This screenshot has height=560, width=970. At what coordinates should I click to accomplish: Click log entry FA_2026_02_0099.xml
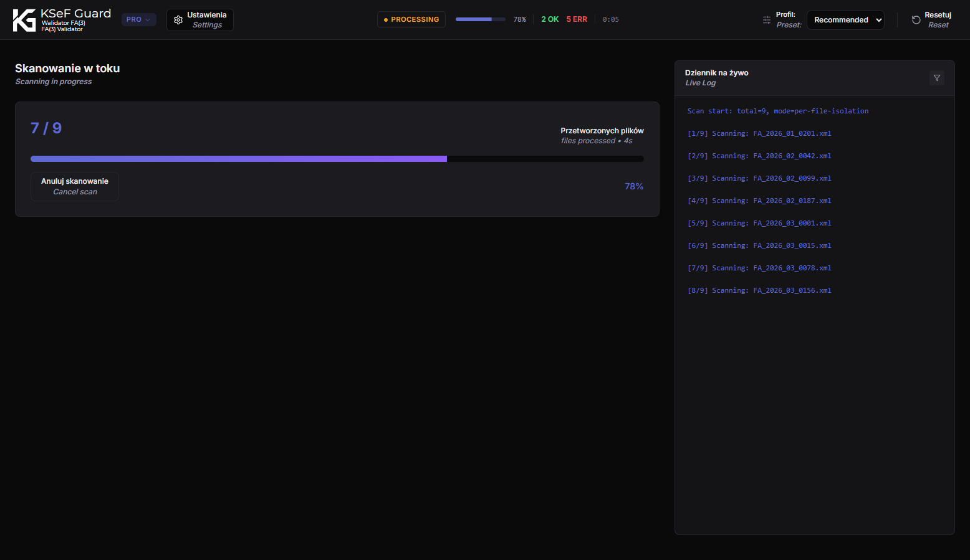point(759,178)
